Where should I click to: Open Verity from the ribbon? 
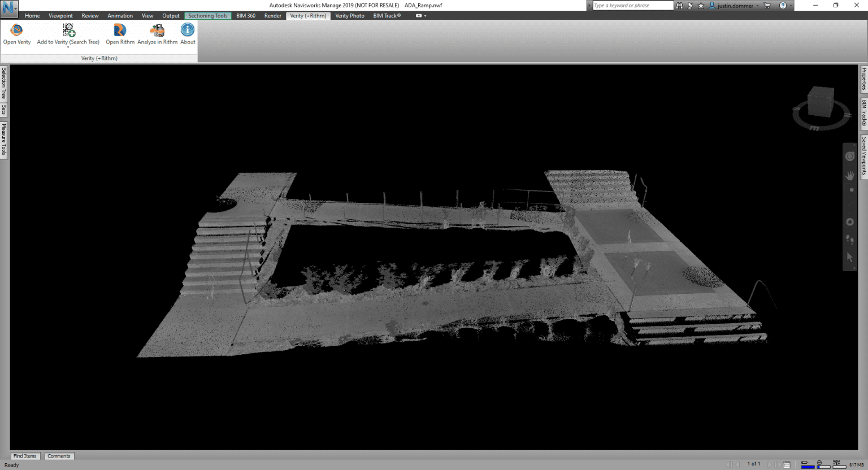17,33
